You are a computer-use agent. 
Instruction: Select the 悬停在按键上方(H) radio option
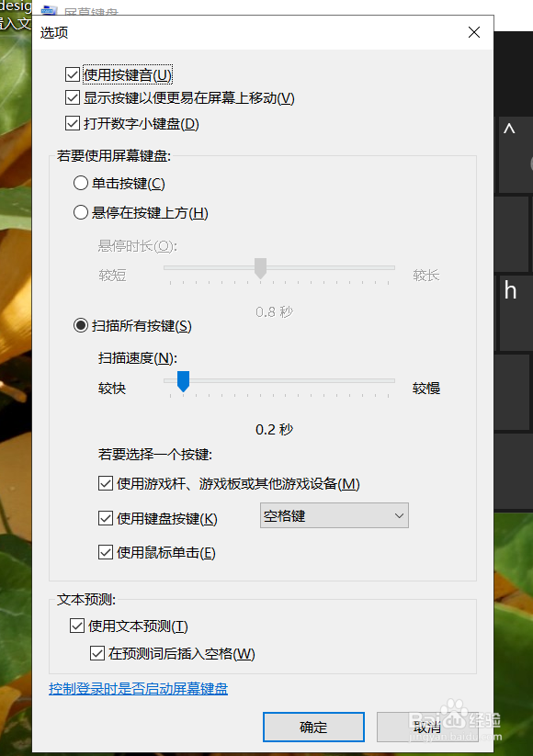(x=81, y=212)
